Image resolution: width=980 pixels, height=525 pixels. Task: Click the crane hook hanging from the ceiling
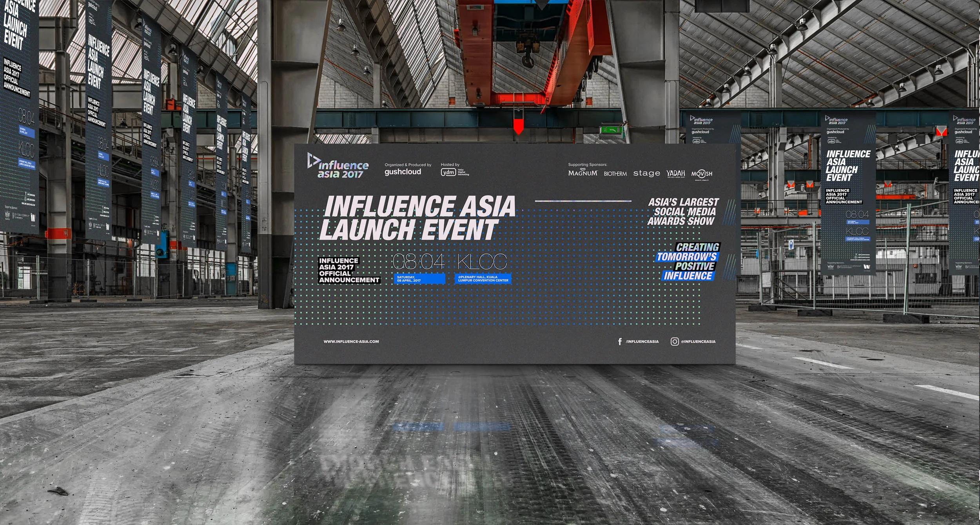pyautogui.click(x=528, y=60)
